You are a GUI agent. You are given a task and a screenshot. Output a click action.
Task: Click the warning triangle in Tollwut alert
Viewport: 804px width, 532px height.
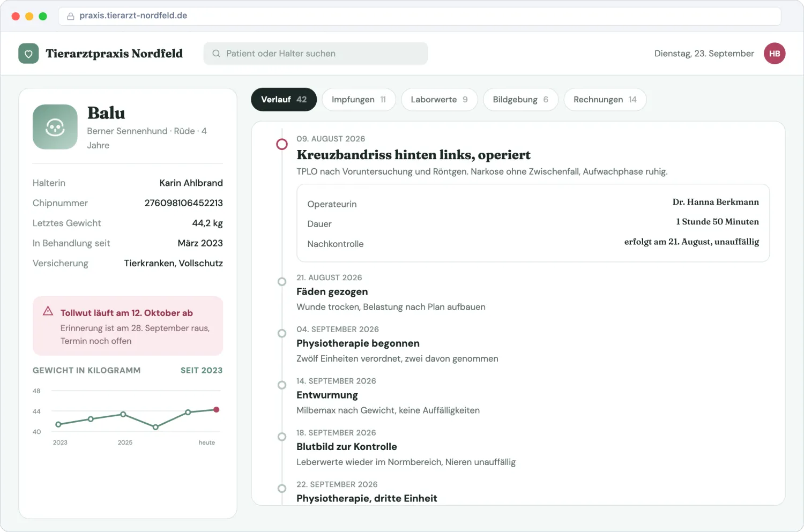pos(48,311)
